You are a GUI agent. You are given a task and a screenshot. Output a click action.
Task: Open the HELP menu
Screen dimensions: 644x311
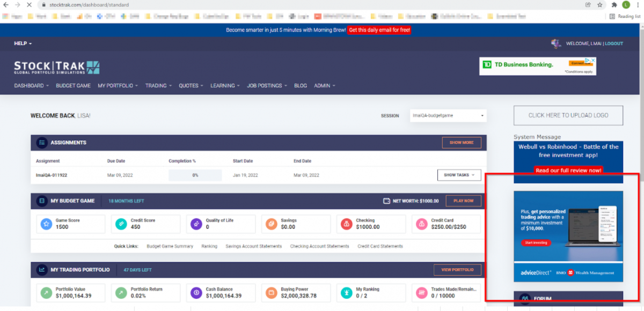pyautogui.click(x=20, y=43)
